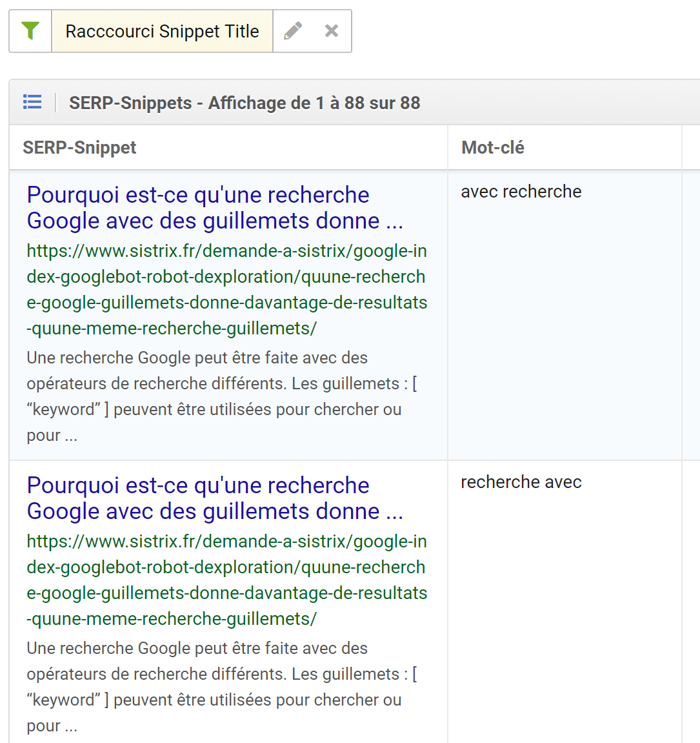Click the SERP-Snippets Affichage de 1 à 88 heading
This screenshot has height=743, width=700.
[245, 103]
